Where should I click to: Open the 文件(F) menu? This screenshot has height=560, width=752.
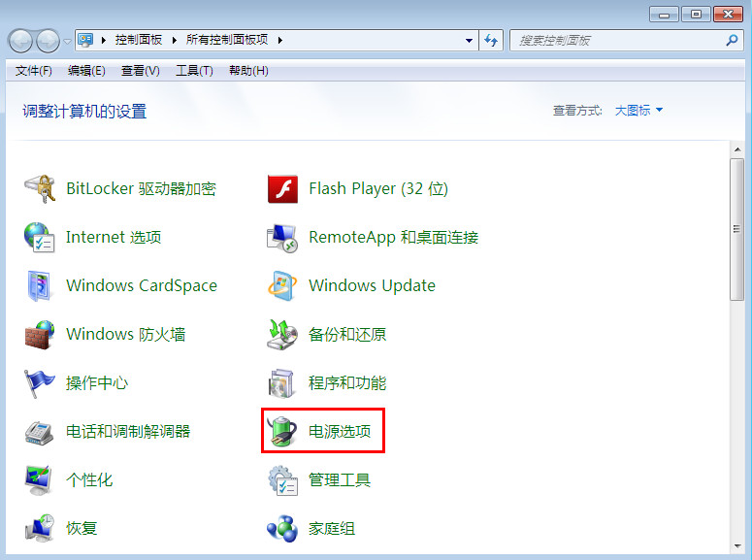pos(34,71)
